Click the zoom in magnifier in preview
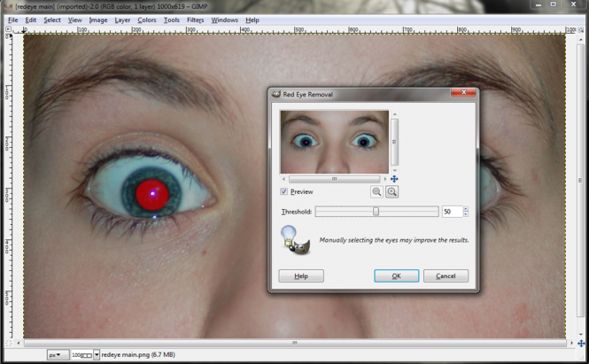This screenshot has width=589, height=364. 391,192
